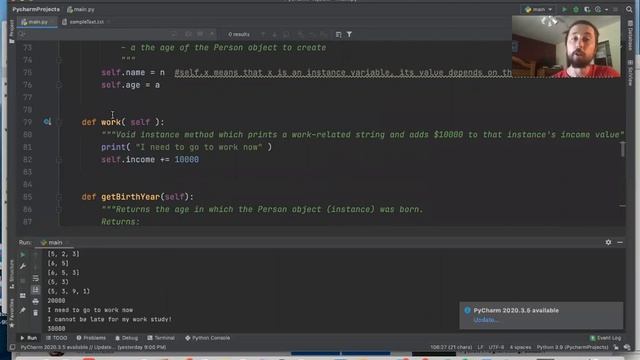Open the Debug tool window

(x=127, y=338)
